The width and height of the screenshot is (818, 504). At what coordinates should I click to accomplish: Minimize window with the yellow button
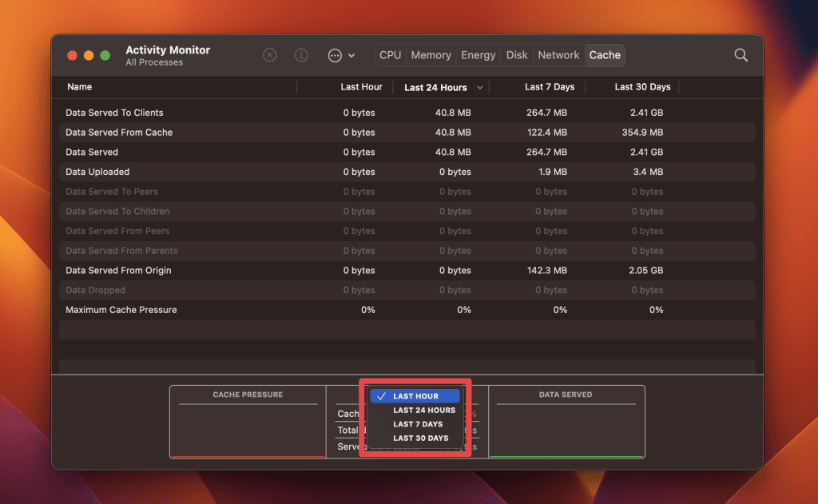(x=89, y=55)
